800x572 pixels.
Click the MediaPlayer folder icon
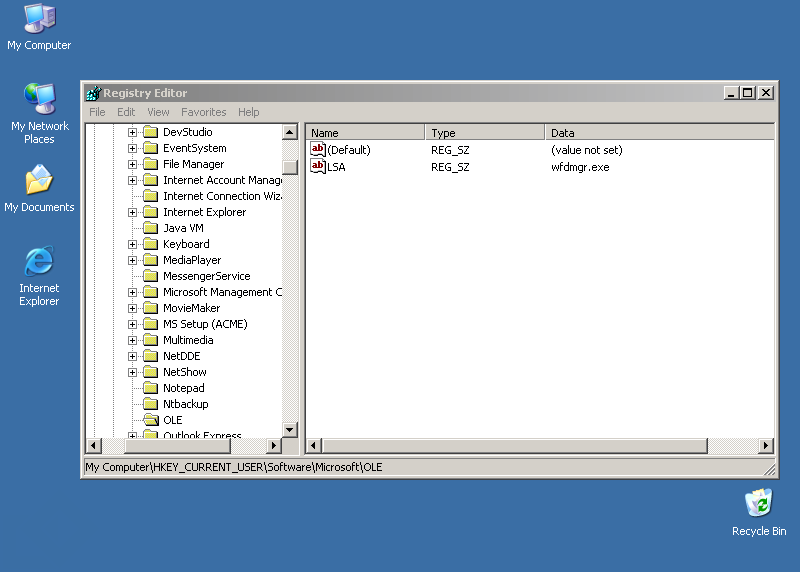point(151,260)
